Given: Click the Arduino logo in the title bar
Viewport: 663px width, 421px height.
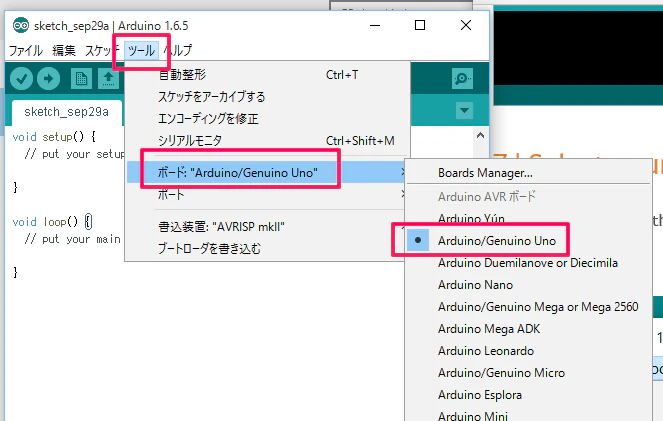Looking at the screenshot, I should 21,25.
